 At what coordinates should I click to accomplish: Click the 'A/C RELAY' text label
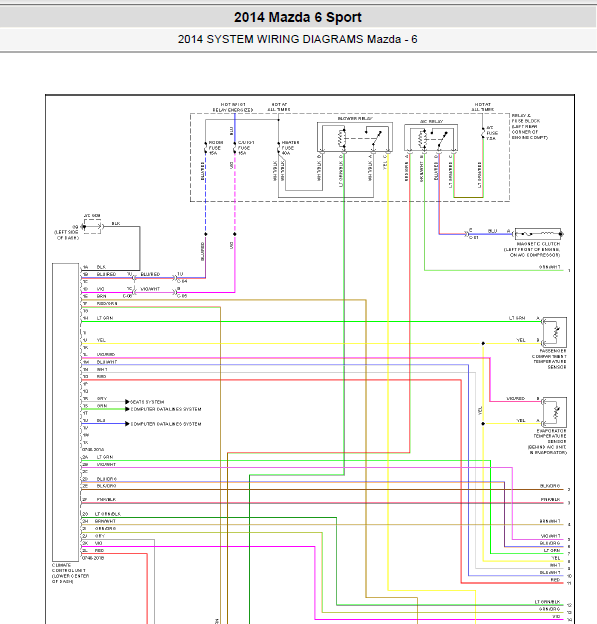(431, 121)
